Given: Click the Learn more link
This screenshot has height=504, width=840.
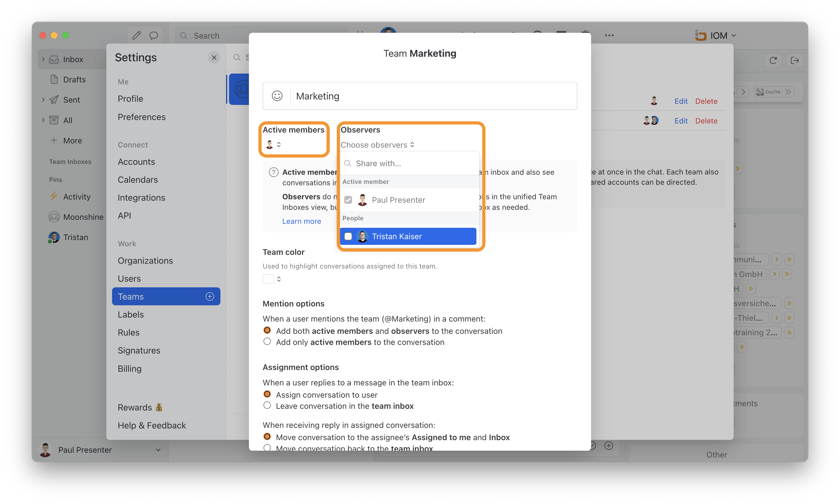Looking at the screenshot, I should click(x=302, y=221).
